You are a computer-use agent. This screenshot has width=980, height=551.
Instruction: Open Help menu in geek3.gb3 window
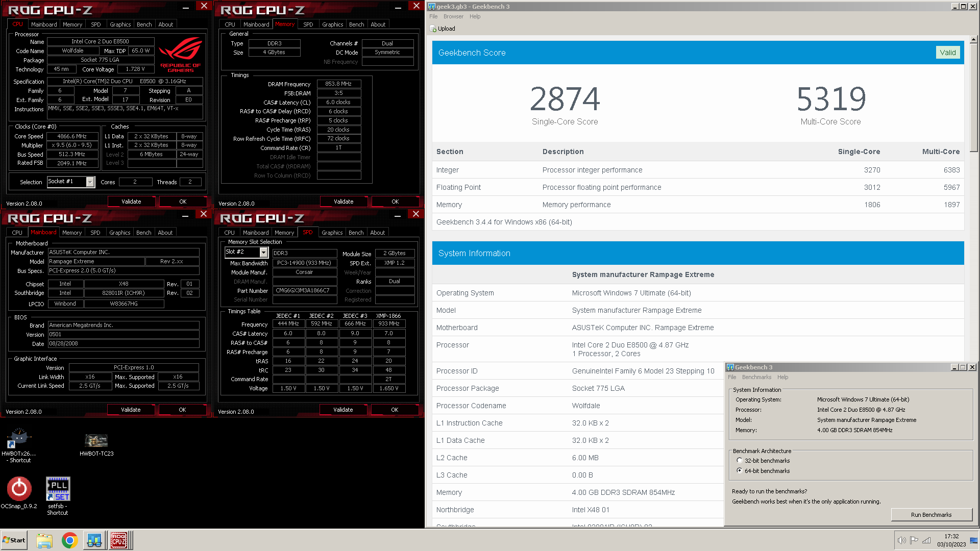point(475,16)
